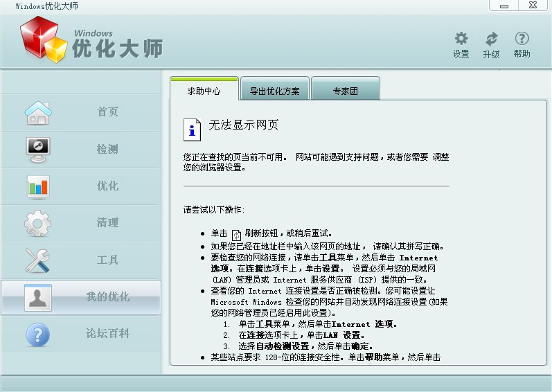The width and height of the screenshot is (552, 392).
Task: Click the 清理 gear icon in sidebar
Action: click(x=37, y=224)
